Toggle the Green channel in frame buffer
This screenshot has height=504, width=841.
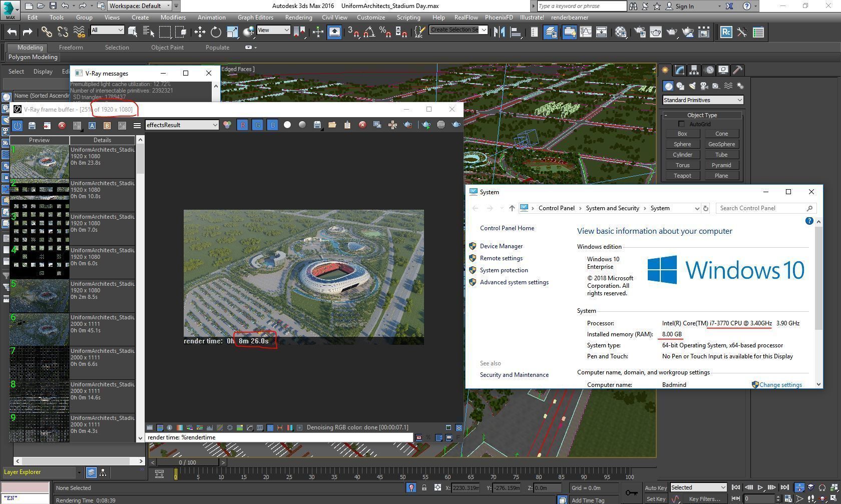257,125
